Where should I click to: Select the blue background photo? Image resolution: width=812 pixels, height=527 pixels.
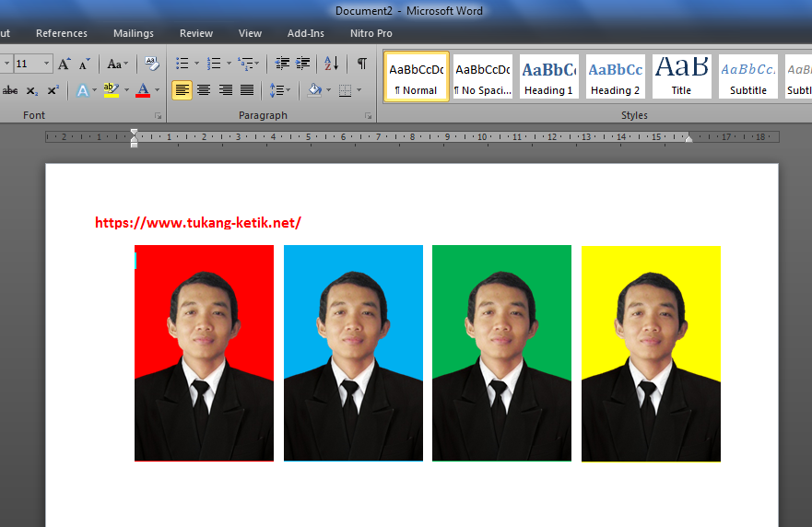click(x=353, y=353)
